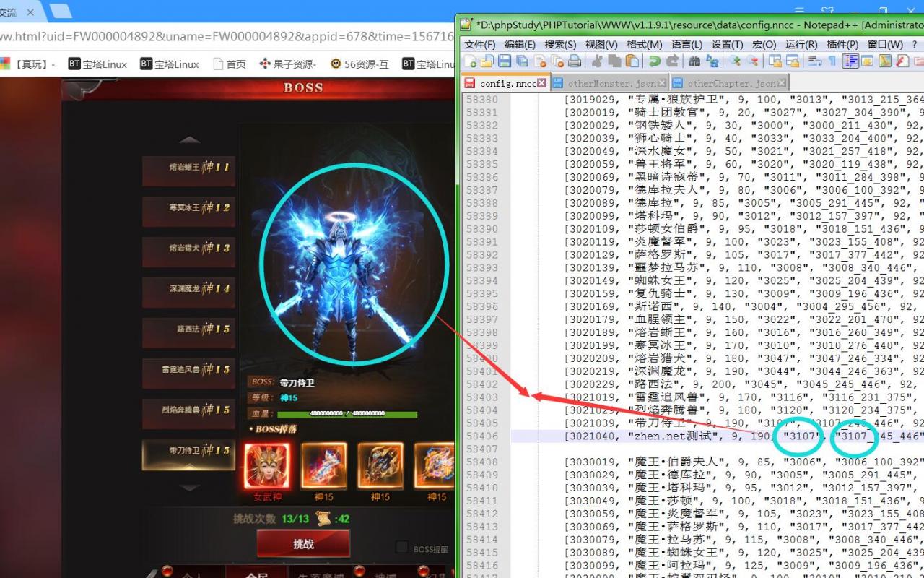Open the 格式(M) menu
Viewport: 924px width, 578px height.
coord(644,44)
